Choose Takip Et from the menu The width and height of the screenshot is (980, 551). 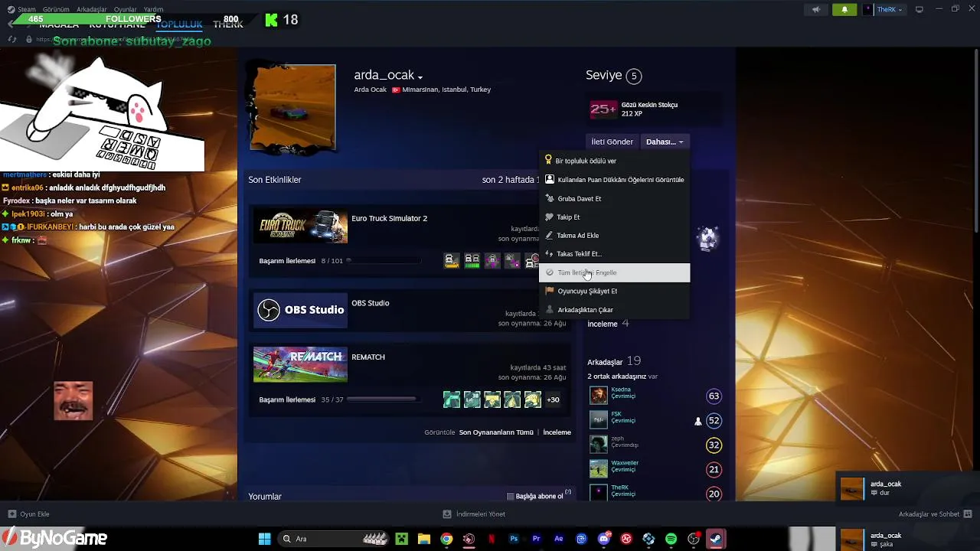[614, 217]
